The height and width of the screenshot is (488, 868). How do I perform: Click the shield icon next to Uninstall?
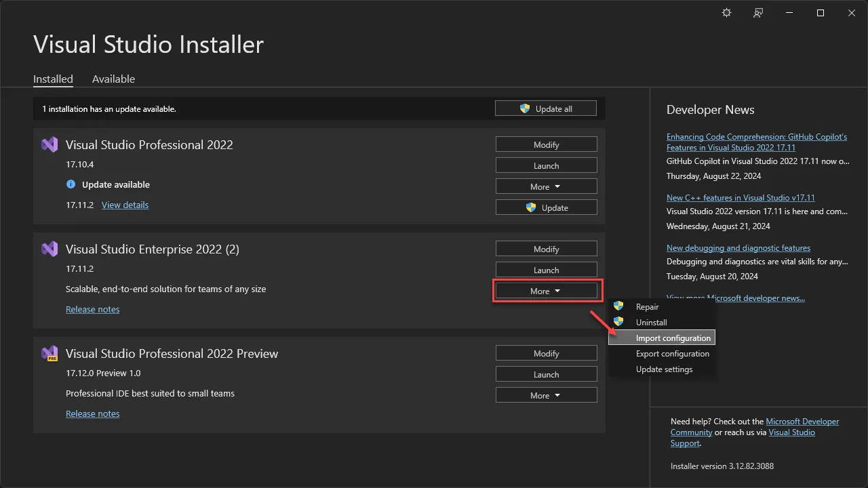(618, 322)
